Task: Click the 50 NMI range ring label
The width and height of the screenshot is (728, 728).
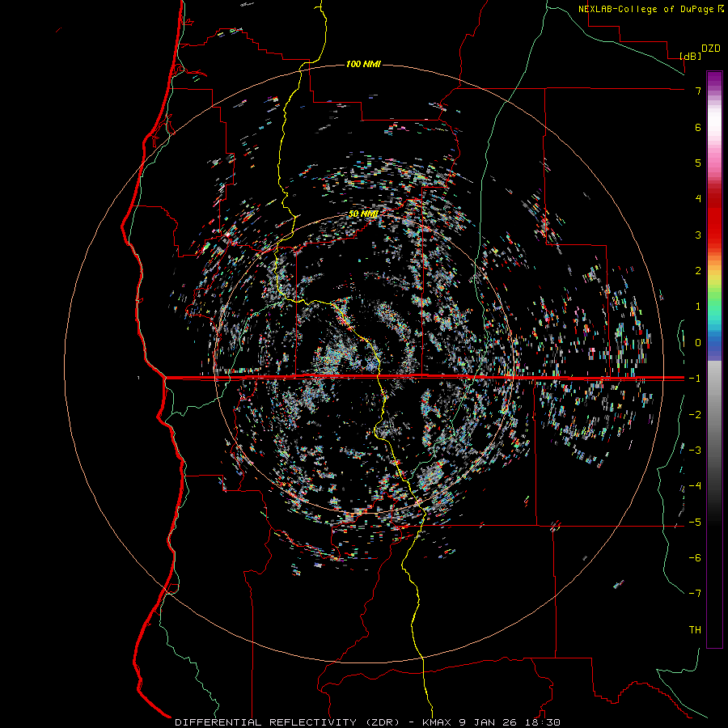Action: 363,214
